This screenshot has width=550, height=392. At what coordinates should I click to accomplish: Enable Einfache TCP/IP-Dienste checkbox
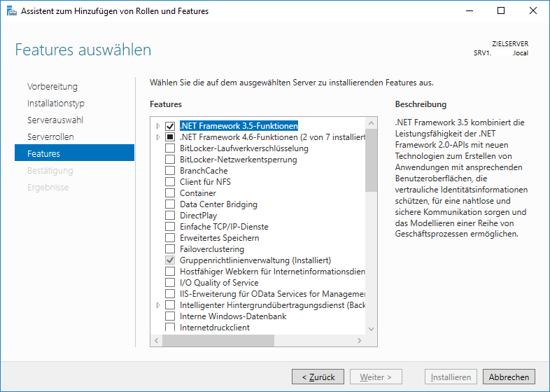point(170,227)
